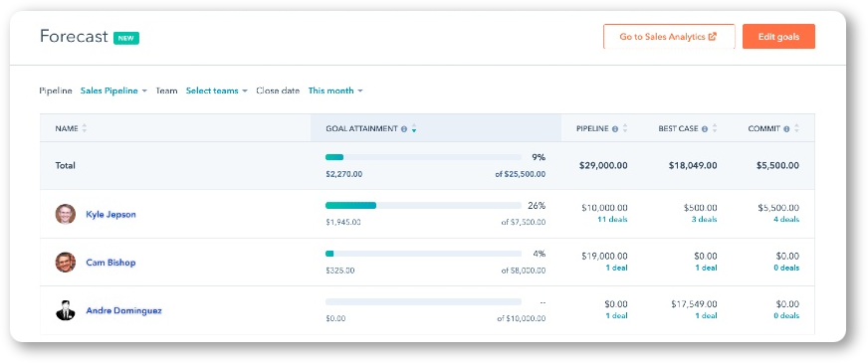Open the Sales Pipeline dropdown
Image resolution: width=868 pixels, height=363 pixels.
(x=113, y=91)
